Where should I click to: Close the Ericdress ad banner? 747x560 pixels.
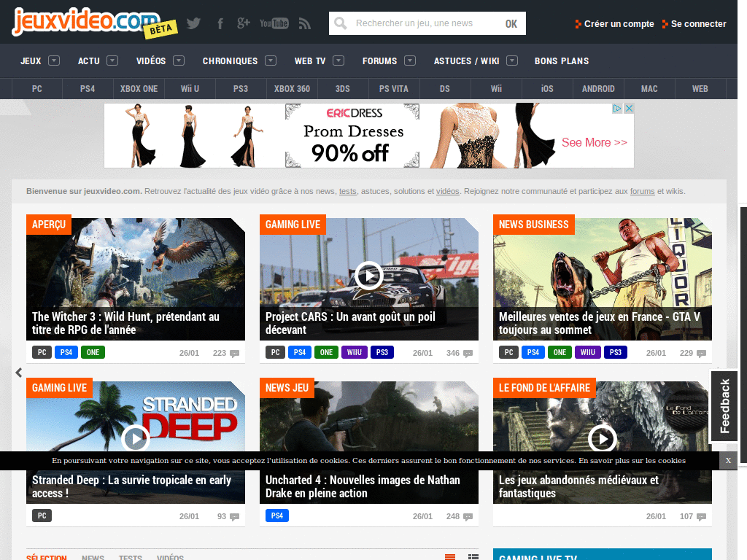pyautogui.click(x=629, y=108)
